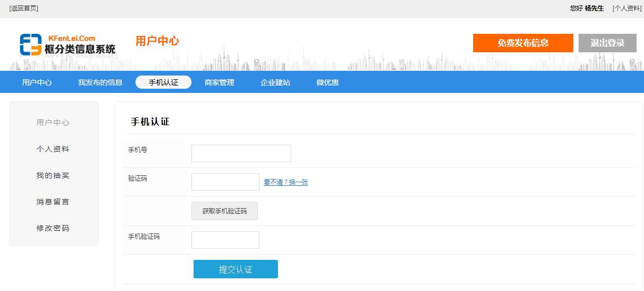Image resolution: width=644 pixels, height=291 pixels.
Task: Choose 修改密码 in the sidebar
Action: [x=53, y=228]
